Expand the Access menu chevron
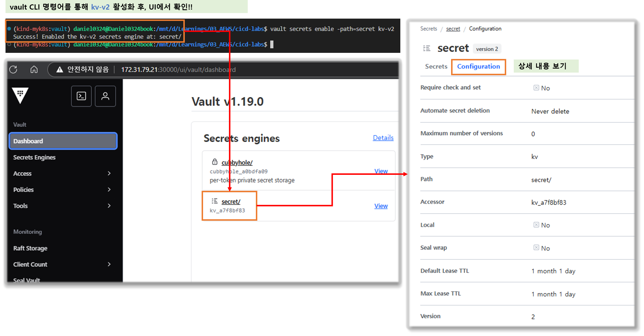Viewport: 644px width, 336px height. tap(109, 173)
